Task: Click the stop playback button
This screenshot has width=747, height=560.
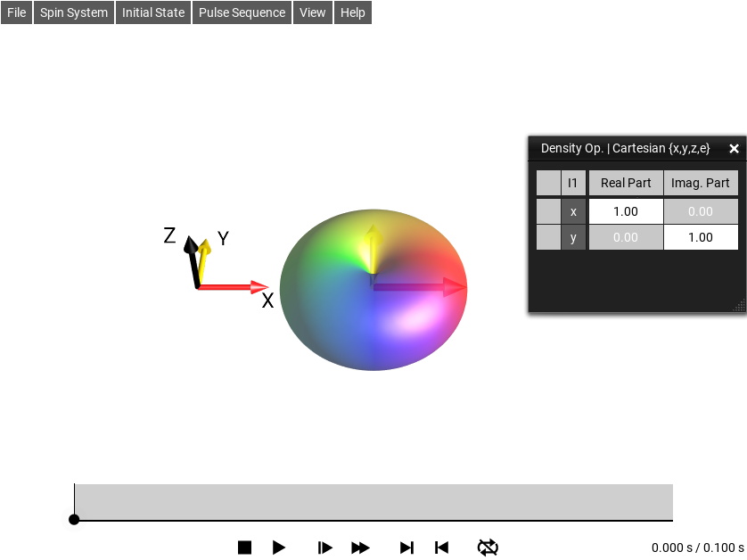Action: click(x=244, y=548)
